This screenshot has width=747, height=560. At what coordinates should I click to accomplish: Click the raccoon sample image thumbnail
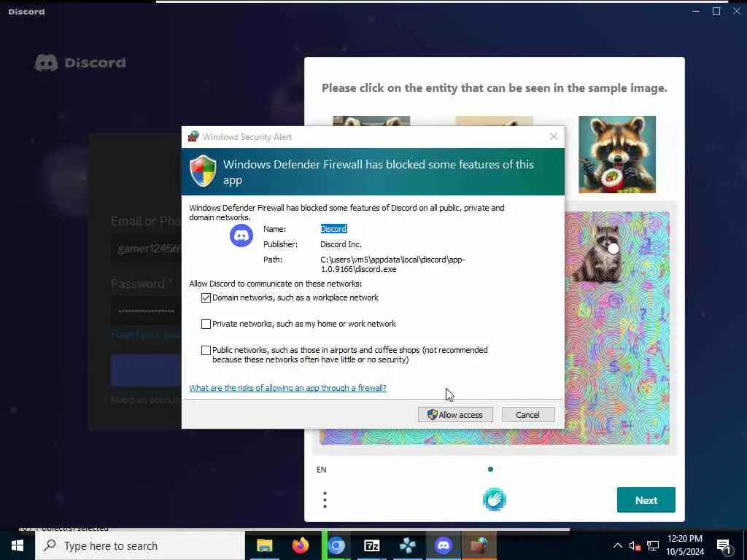click(617, 155)
